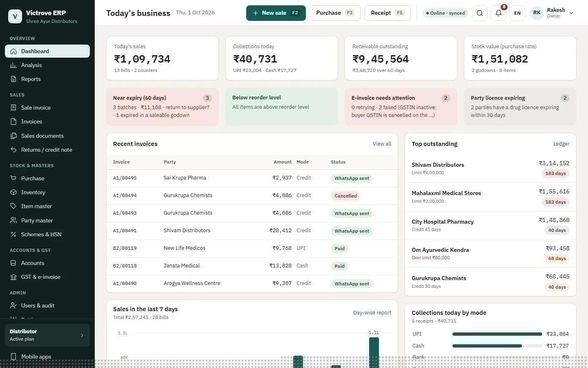Click the Schemes & HSN percent icon
588x368 pixels.
[13, 234]
